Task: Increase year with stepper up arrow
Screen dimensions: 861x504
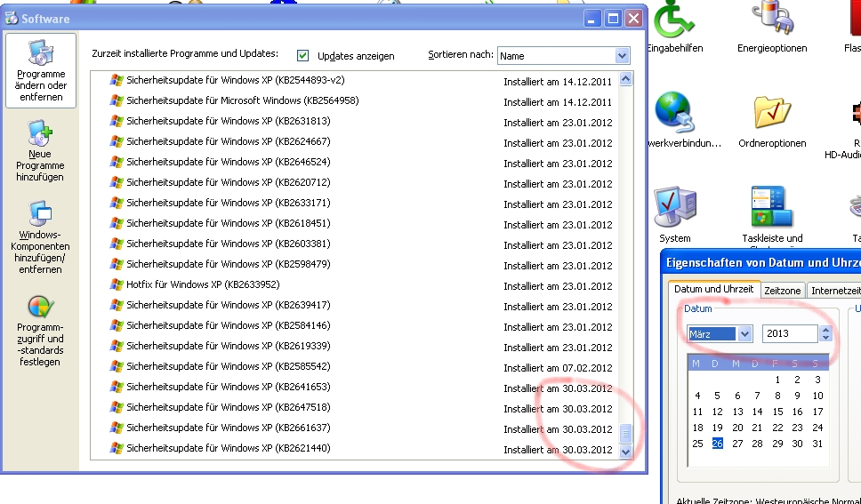Action: pos(825,330)
